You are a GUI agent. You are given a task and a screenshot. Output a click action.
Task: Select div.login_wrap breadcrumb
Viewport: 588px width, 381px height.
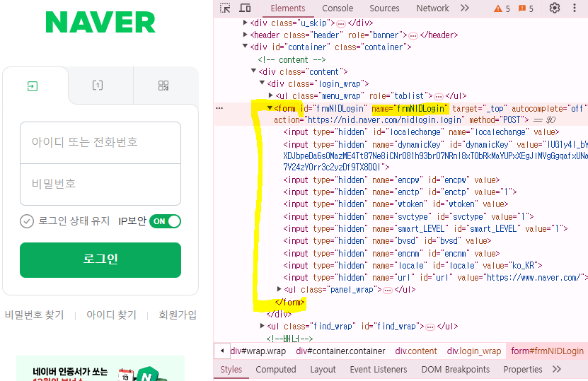click(x=474, y=351)
